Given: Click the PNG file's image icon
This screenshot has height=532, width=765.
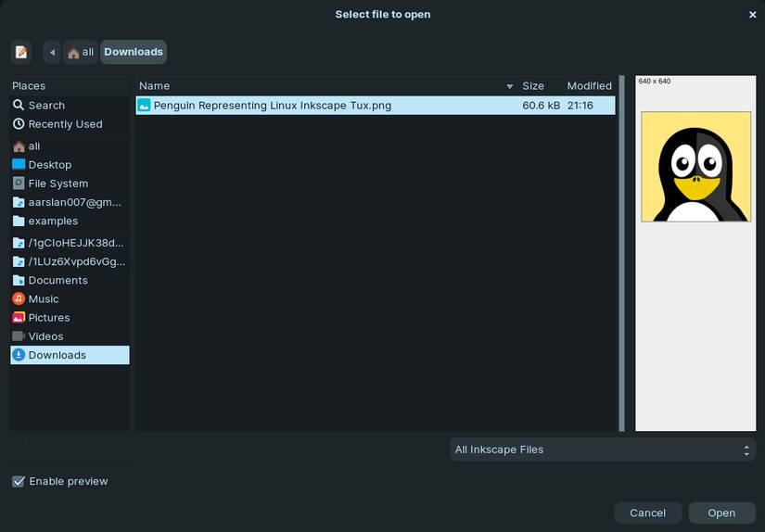Looking at the screenshot, I should tap(144, 106).
